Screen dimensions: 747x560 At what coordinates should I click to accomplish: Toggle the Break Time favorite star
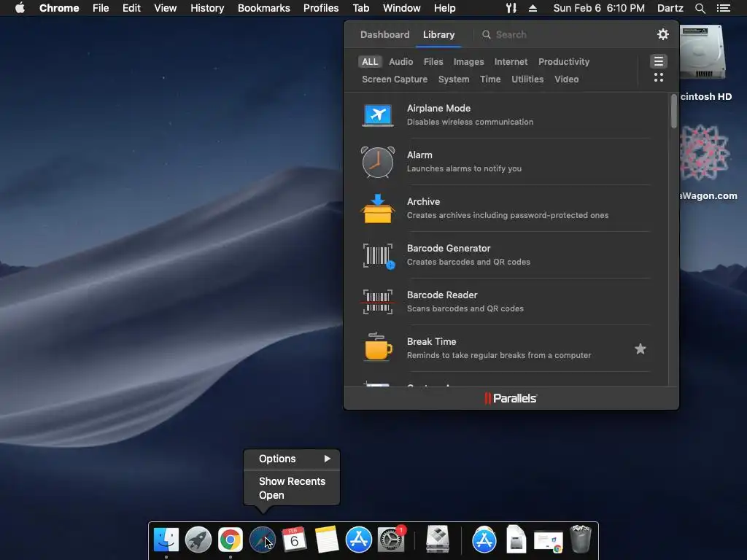(640, 349)
